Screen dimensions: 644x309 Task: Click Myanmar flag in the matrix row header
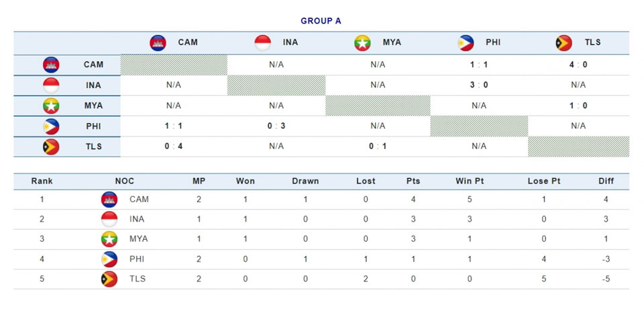click(51, 105)
